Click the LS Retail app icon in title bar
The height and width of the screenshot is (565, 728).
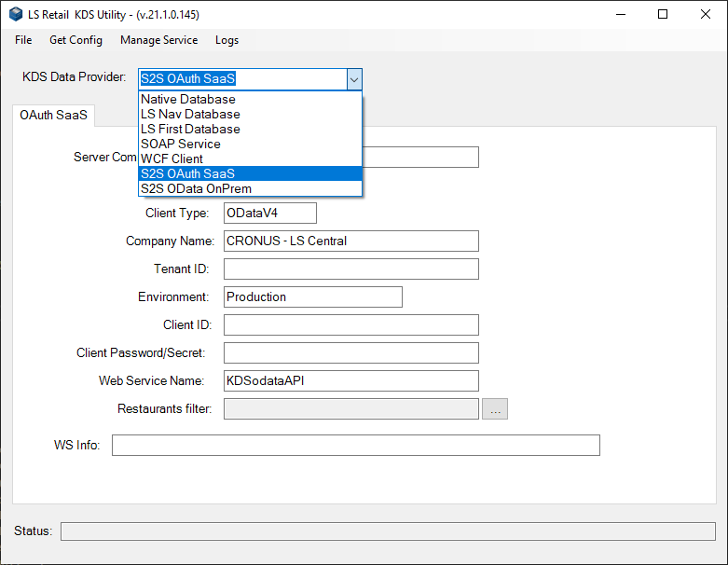pyautogui.click(x=16, y=15)
